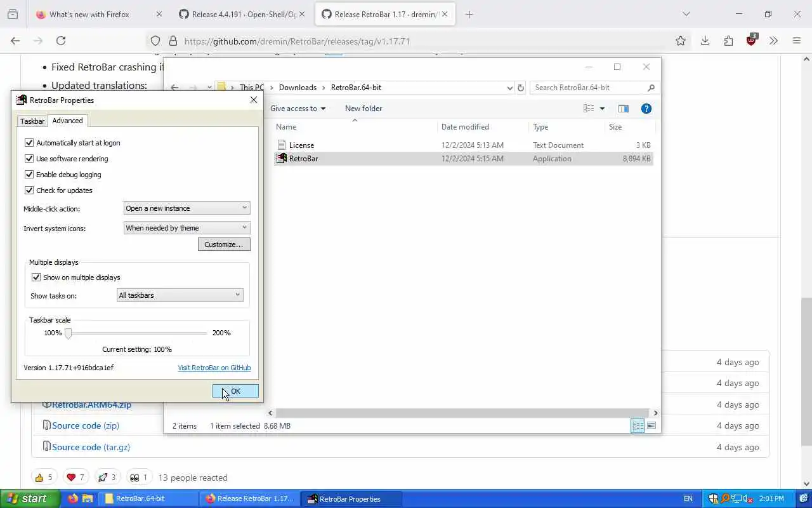
Task: Click Explorer horizontal scrollbar
Action: (x=462, y=413)
